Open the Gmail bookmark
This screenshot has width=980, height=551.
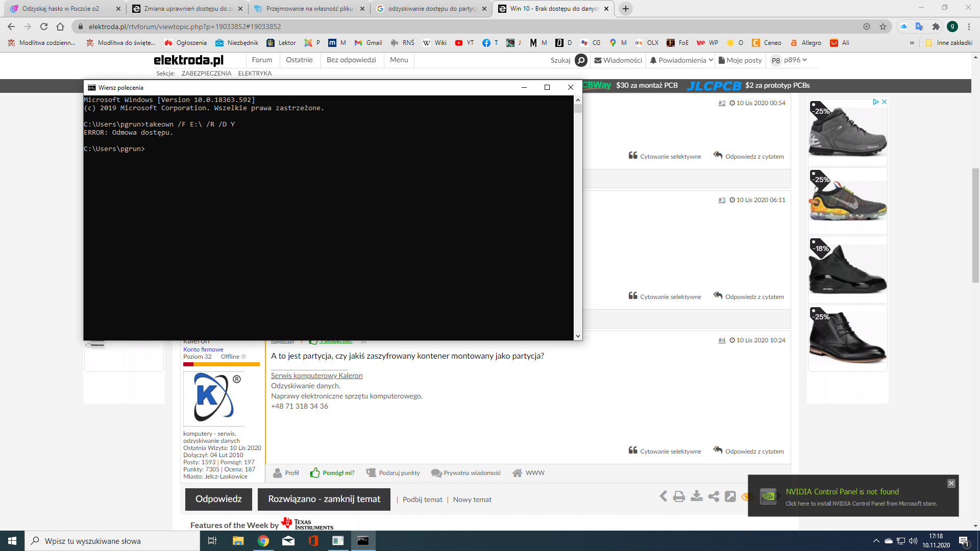[368, 43]
